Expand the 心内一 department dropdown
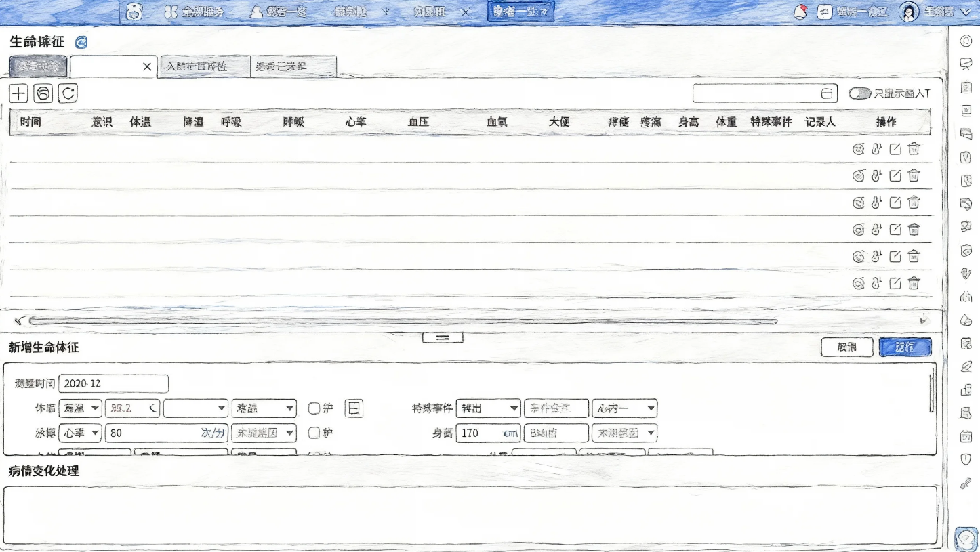This screenshot has width=980, height=552. click(625, 408)
